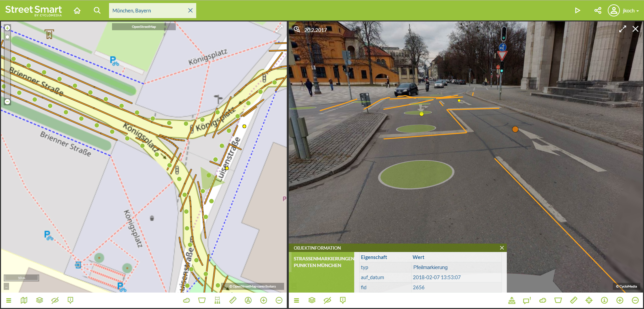Activate the map measurement ruler tool
This screenshot has width=644, height=309.
click(233, 300)
